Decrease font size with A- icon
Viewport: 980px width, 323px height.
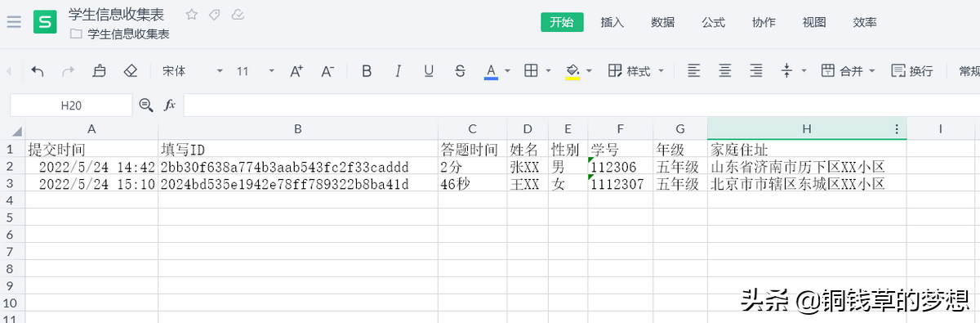point(327,71)
